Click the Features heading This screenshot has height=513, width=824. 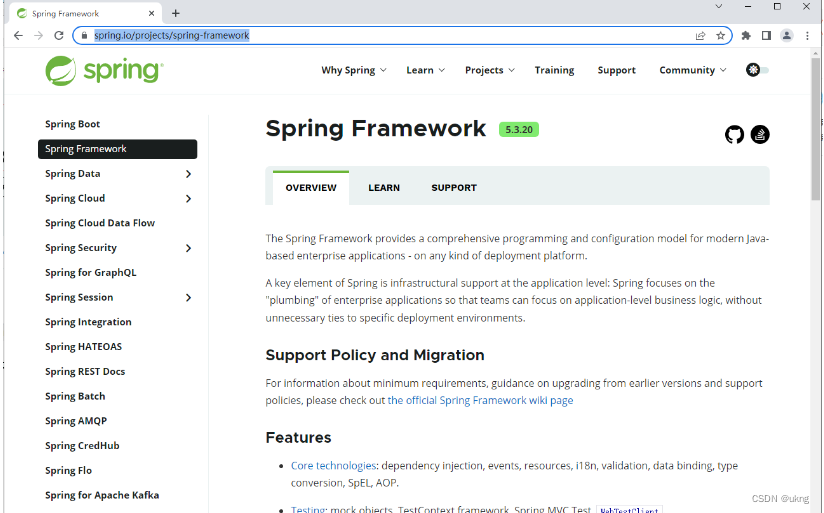pos(298,437)
